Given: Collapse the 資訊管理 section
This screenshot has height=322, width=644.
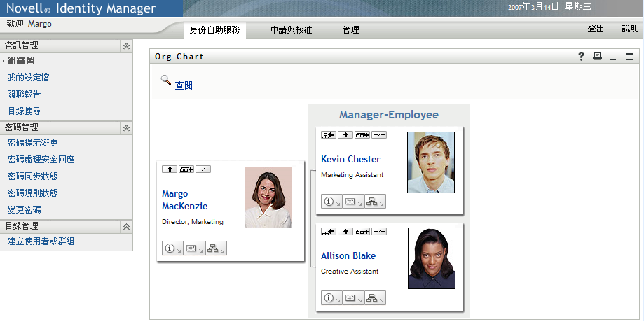Looking at the screenshot, I should 127,46.
